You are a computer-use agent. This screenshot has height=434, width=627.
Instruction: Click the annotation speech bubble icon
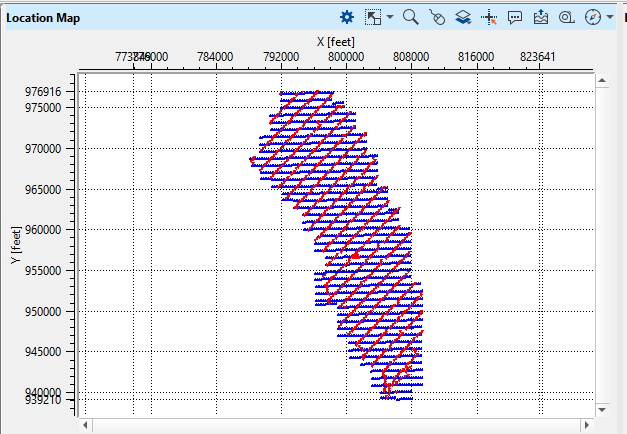tap(515, 17)
